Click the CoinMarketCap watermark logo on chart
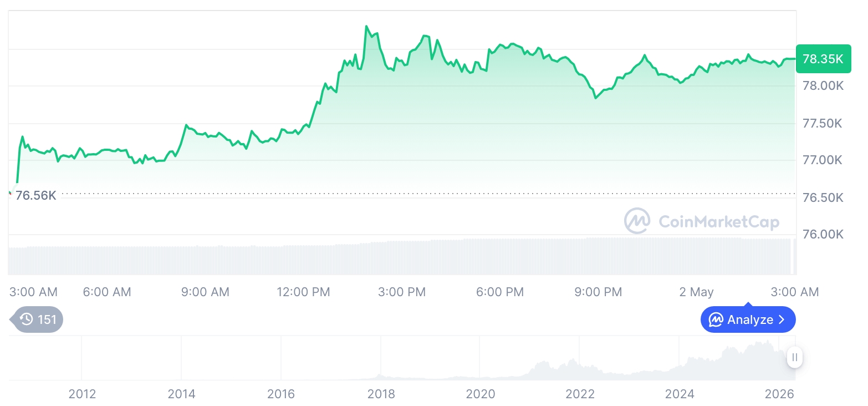 coord(637,221)
